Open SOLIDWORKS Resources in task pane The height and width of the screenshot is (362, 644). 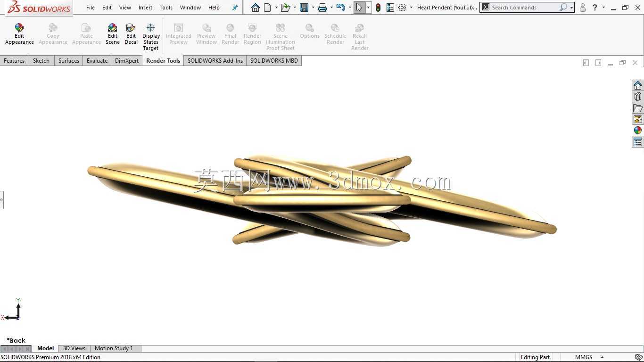pos(638,85)
